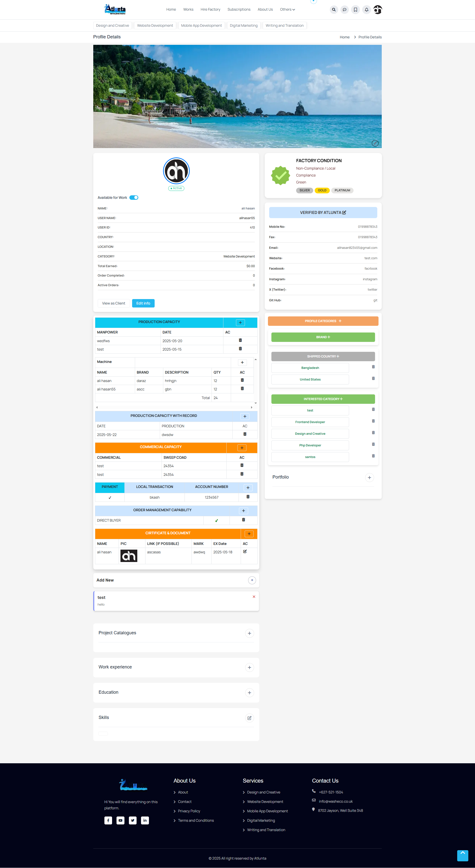Open the chat messages icon

344,9
